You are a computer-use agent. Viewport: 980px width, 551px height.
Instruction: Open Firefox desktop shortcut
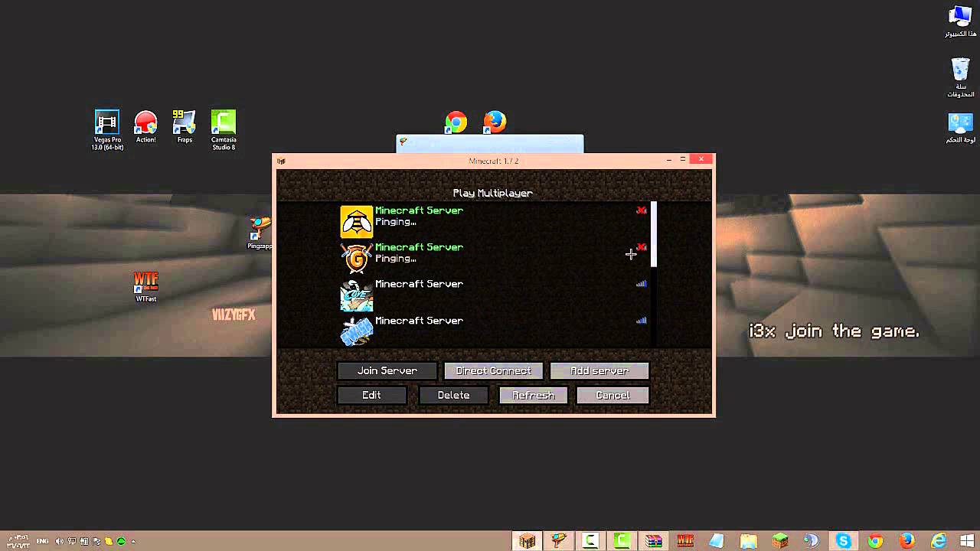pyautogui.click(x=495, y=122)
